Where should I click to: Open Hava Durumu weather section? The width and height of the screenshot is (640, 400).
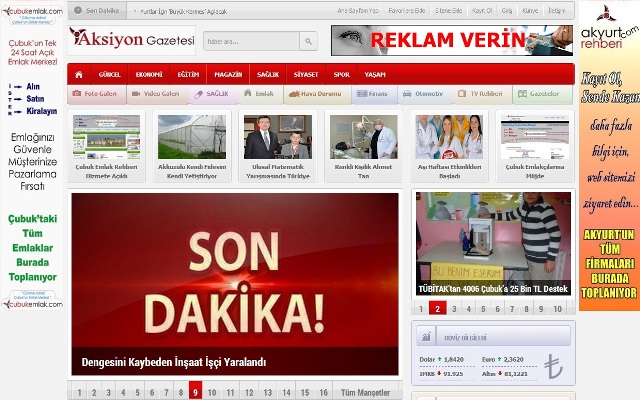[305, 94]
